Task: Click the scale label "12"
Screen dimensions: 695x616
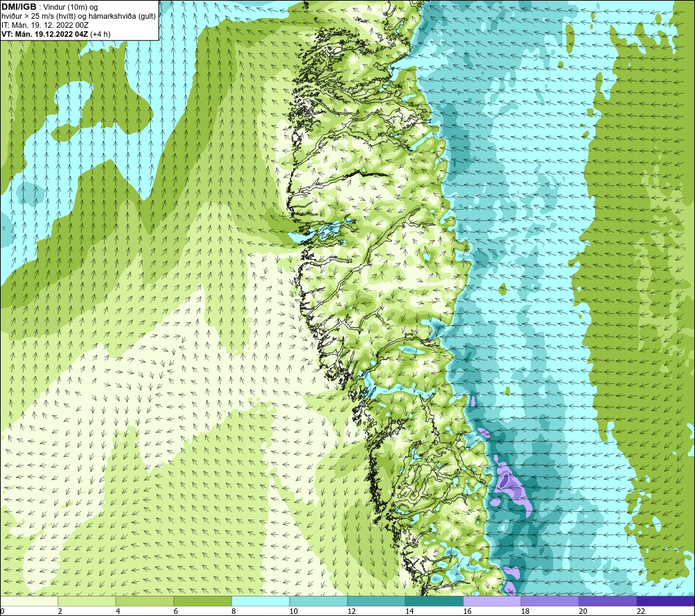Action: (x=352, y=611)
